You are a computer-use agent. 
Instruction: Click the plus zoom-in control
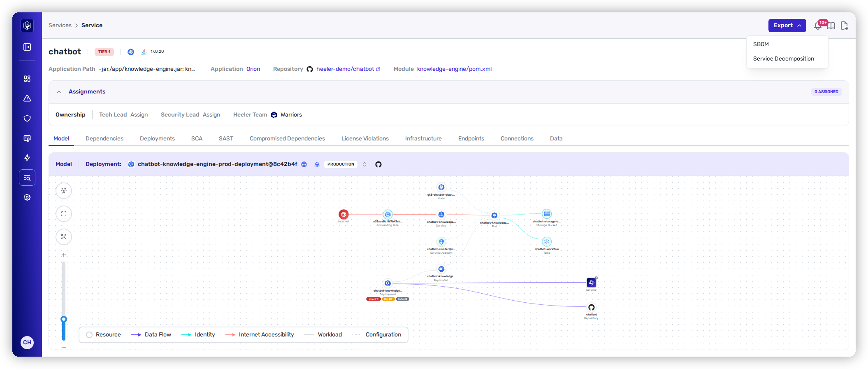[64, 255]
